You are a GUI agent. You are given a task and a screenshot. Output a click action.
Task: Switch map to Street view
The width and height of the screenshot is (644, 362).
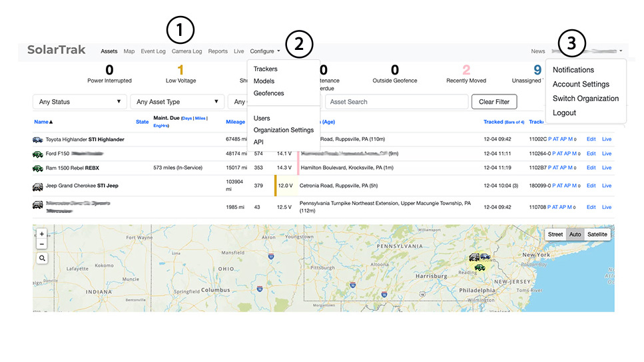pyautogui.click(x=555, y=234)
